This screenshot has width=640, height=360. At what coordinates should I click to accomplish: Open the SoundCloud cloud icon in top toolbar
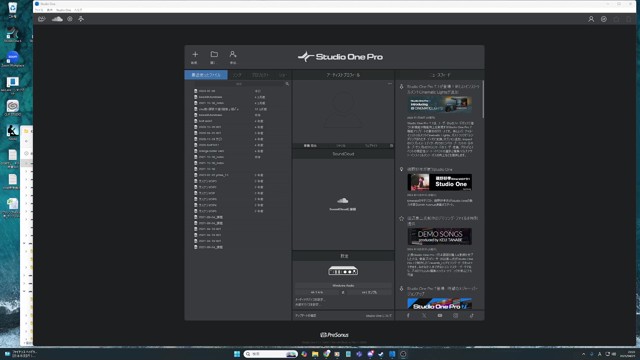coord(57,19)
